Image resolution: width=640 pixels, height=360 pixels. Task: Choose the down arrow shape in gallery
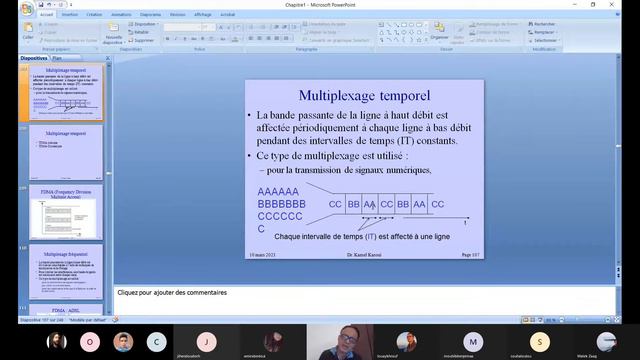(411, 32)
